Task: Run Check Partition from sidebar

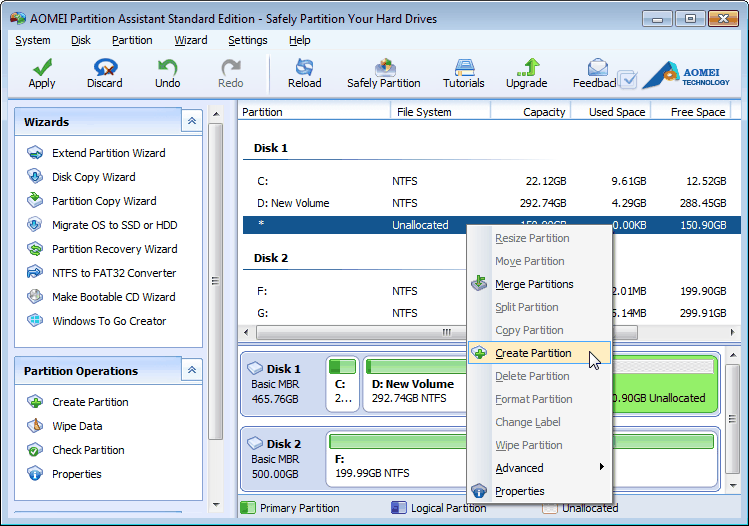Action: click(88, 450)
